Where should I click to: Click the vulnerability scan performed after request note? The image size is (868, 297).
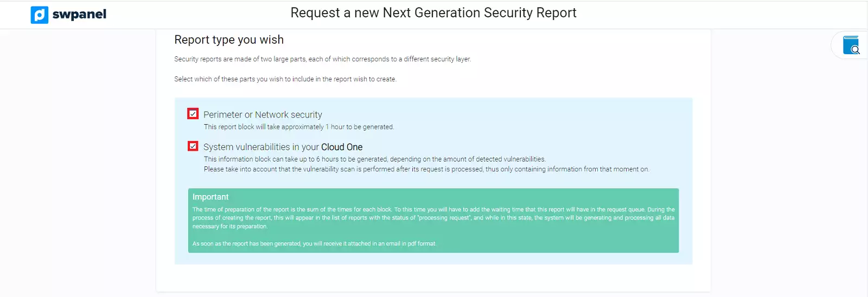426,169
